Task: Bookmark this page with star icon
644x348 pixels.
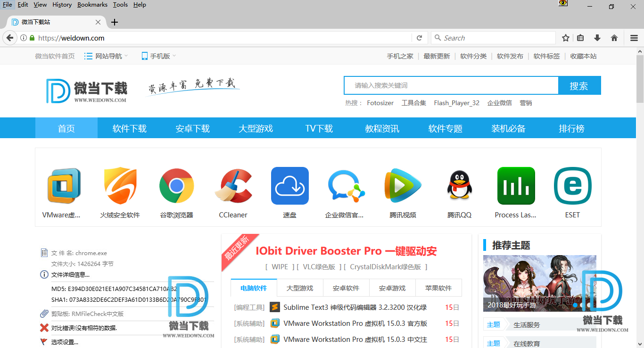Action: tap(566, 38)
